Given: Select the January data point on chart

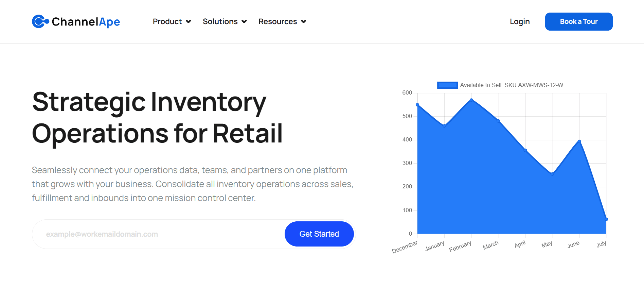Looking at the screenshot, I should (444, 126).
